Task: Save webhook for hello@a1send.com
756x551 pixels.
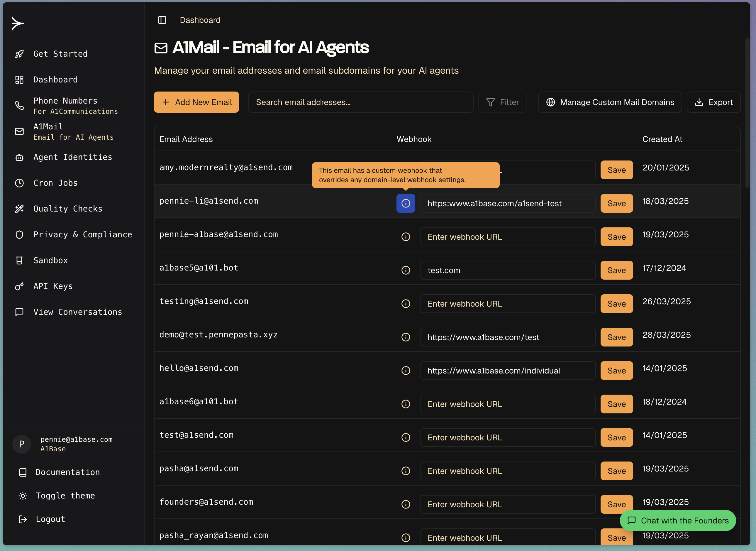Action: 617,371
